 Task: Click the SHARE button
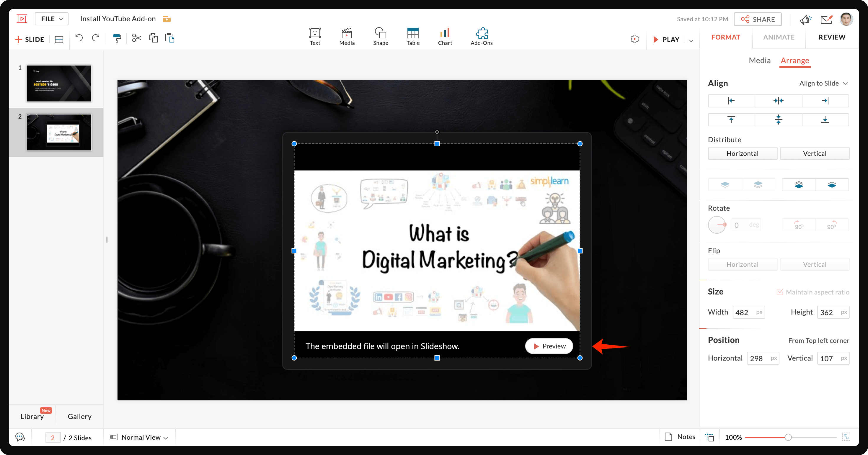coord(758,19)
